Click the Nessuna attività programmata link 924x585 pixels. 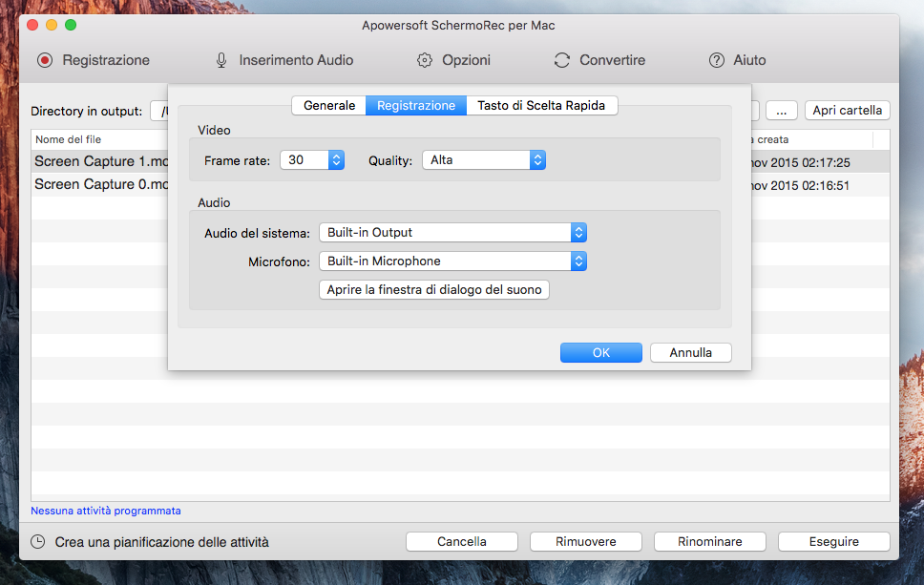(x=106, y=511)
